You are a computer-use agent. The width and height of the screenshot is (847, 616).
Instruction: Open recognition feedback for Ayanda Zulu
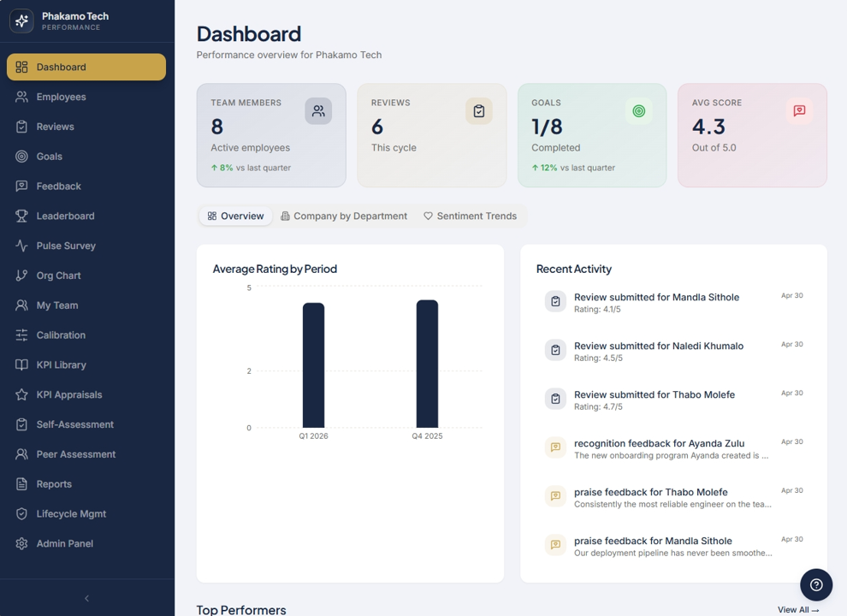point(673,448)
